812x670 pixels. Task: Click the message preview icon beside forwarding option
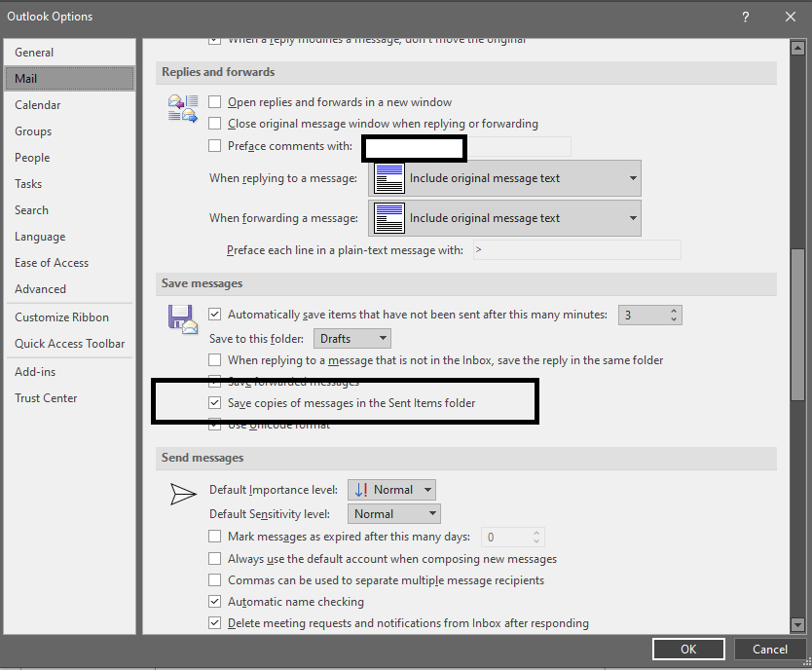coord(388,217)
